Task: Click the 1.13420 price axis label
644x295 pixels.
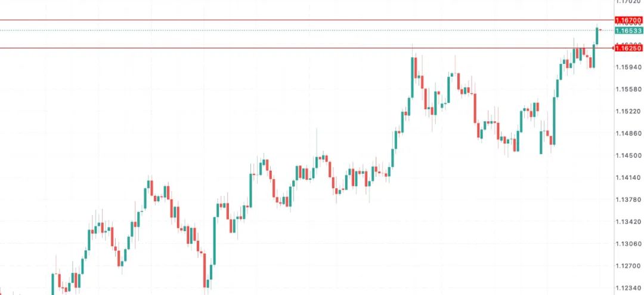Action: [x=628, y=222]
